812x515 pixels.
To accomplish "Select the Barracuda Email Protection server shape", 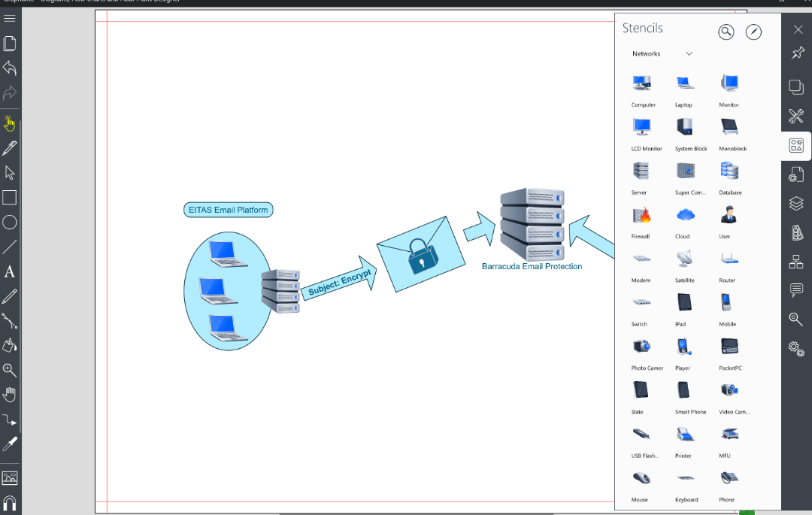I will [532, 225].
